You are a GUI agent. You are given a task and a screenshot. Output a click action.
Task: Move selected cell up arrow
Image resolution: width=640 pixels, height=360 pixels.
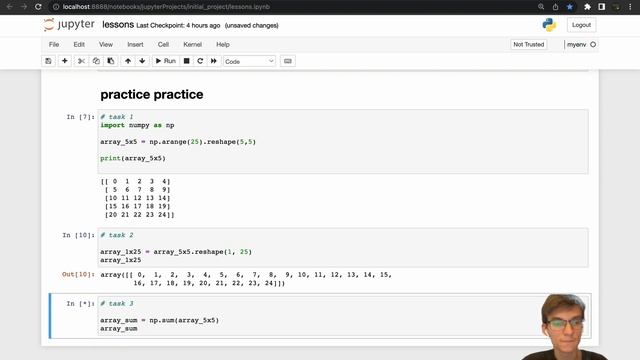(128, 61)
